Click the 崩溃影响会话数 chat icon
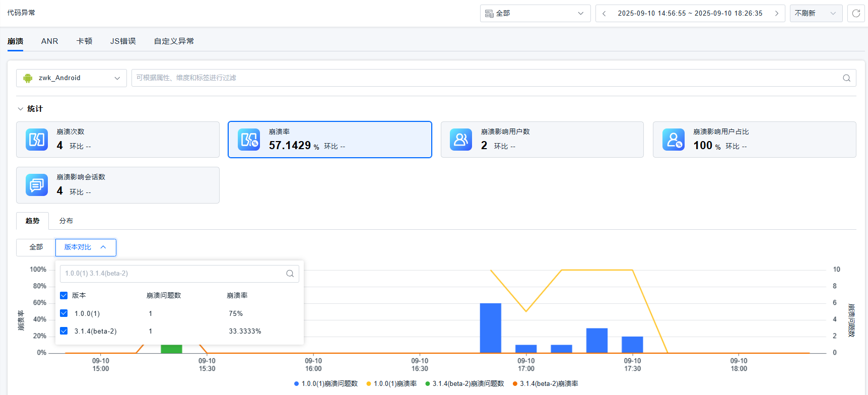This screenshot has height=395, width=868. tap(37, 185)
